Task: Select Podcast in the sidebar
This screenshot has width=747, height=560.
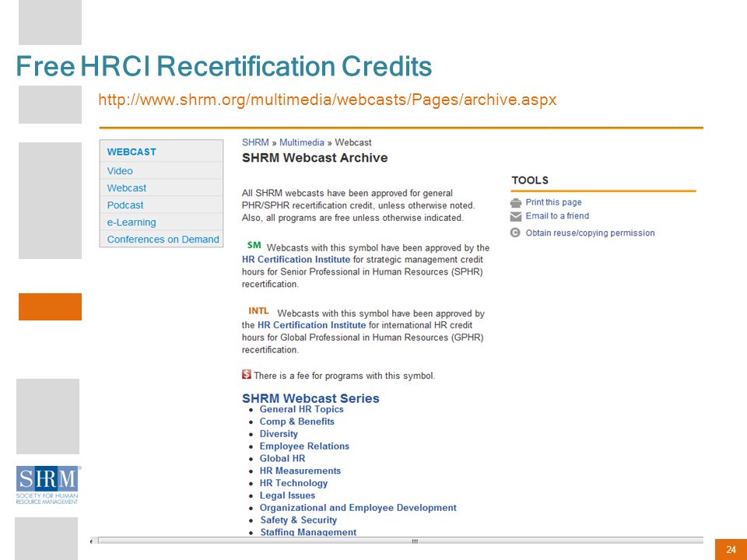Action: tap(125, 205)
